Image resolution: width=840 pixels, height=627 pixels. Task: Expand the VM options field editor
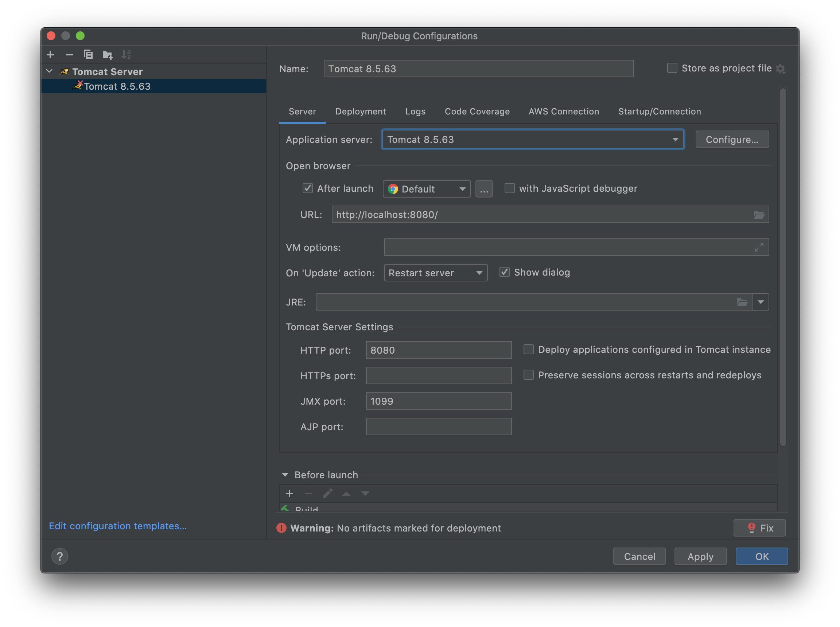[758, 247]
